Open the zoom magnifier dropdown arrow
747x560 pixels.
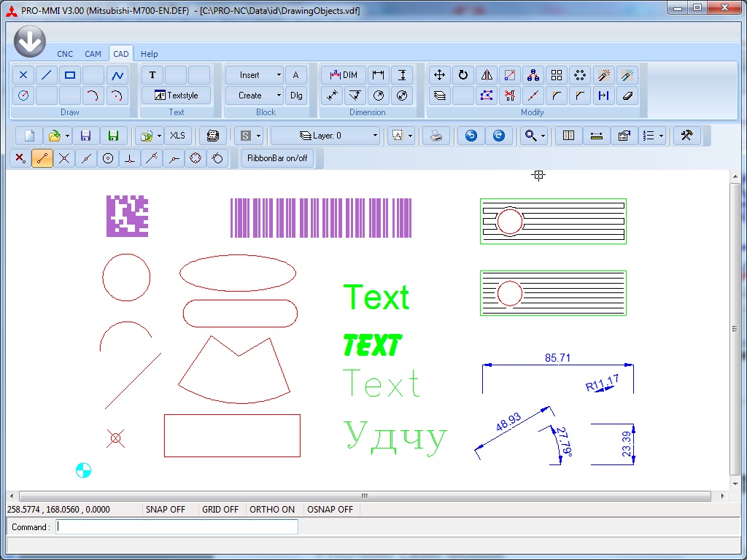point(543,136)
